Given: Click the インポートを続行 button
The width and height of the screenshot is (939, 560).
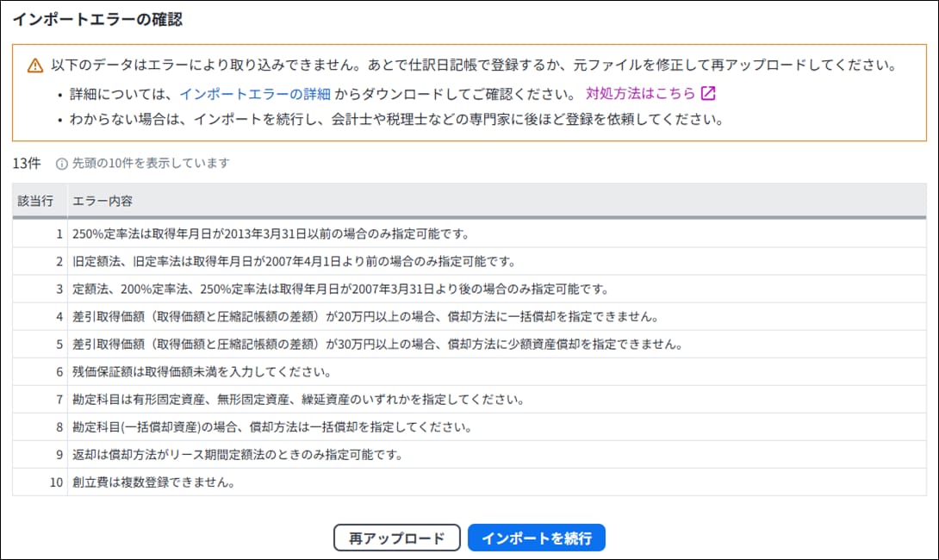Looking at the screenshot, I should 537,538.
